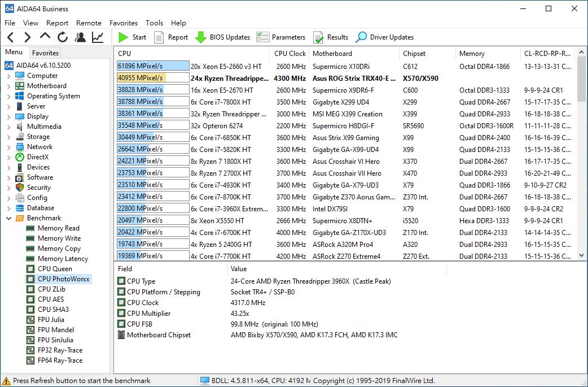
Task: Select the FP32 Ray-Trace benchmark
Action: (54, 350)
